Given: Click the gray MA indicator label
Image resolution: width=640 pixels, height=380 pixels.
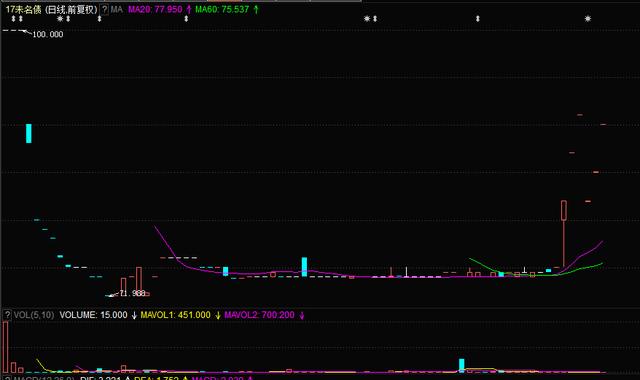Looking at the screenshot, I should tap(116, 9).
